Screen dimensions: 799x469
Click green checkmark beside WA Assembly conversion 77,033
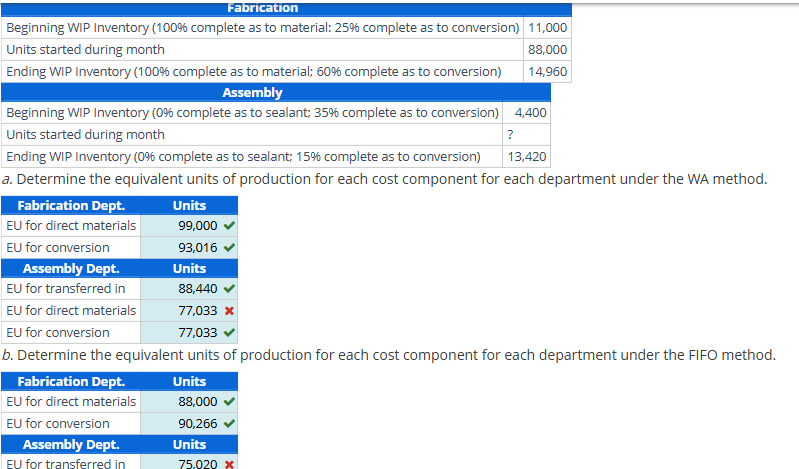coord(229,332)
